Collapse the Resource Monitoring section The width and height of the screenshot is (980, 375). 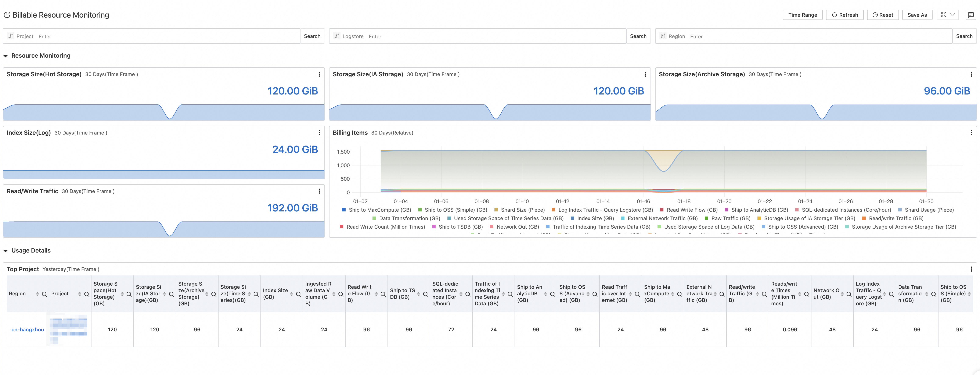coord(6,56)
